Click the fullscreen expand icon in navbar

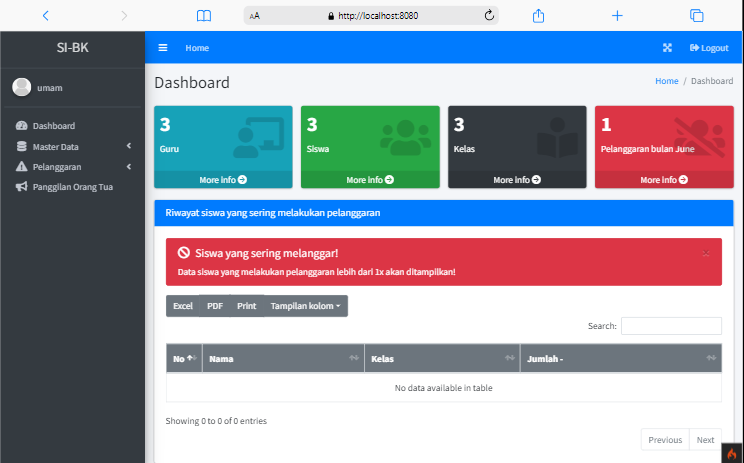[x=668, y=48]
